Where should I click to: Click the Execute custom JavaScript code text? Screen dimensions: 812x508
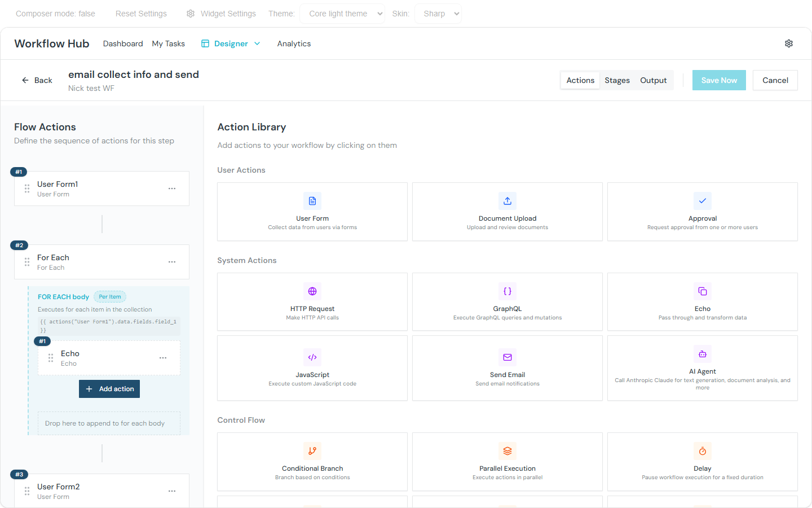pos(312,384)
